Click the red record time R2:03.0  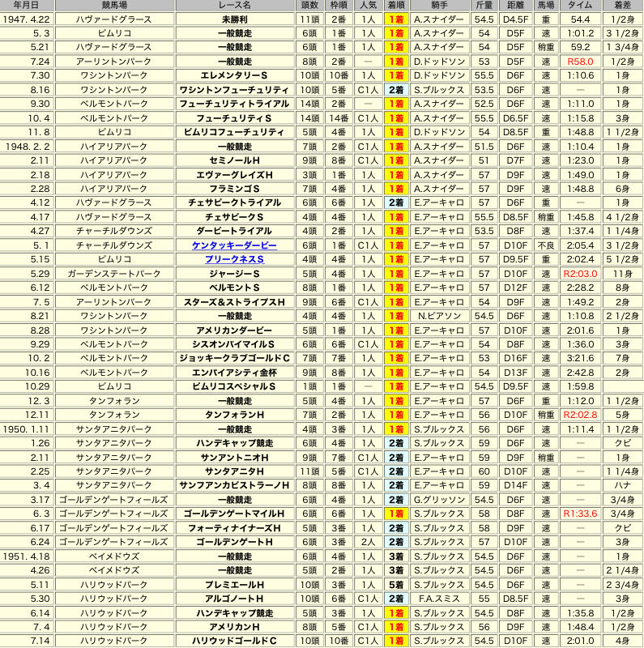(580, 274)
